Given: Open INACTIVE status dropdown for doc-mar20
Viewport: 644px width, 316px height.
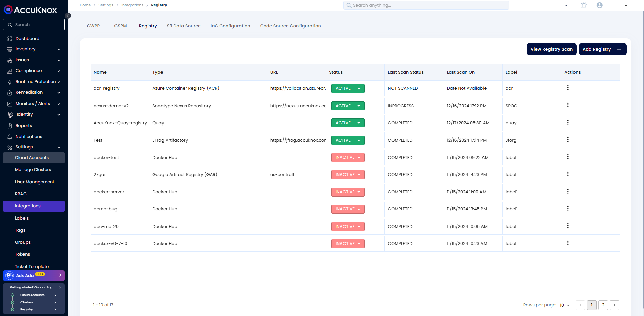Looking at the screenshot, I should [x=348, y=227].
